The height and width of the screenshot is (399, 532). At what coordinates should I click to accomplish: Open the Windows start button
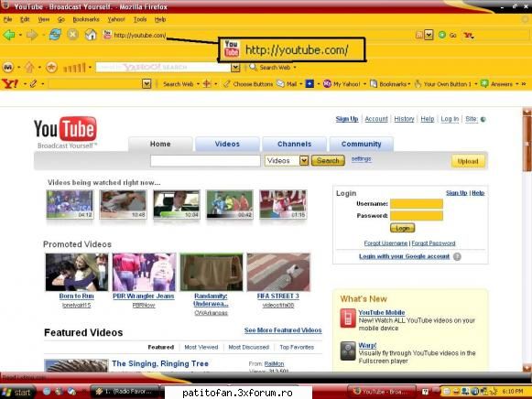[x=17, y=393]
